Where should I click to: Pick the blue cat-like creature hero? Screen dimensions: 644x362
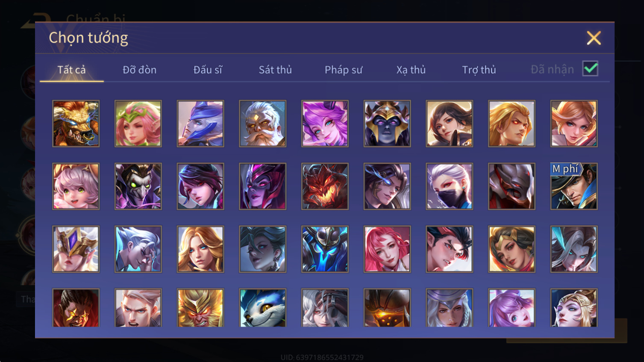pos(262,308)
